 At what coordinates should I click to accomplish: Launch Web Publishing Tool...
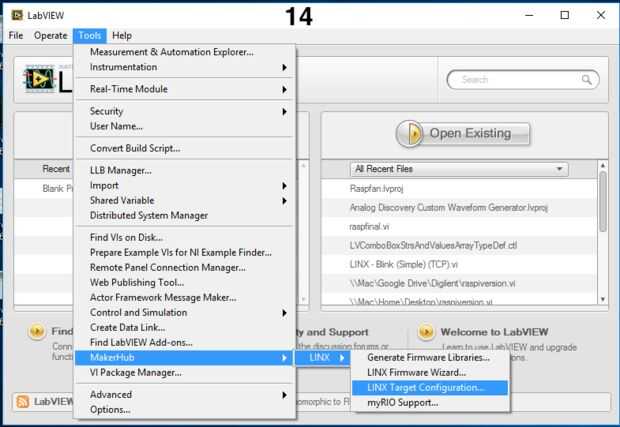click(x=185, y=283)
